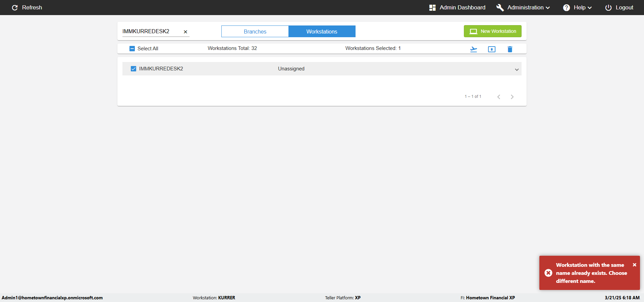644x302 pixels.
Task: Click the Admin1 email in status bar
Action: pyautogui.click(x=52, y=298)
